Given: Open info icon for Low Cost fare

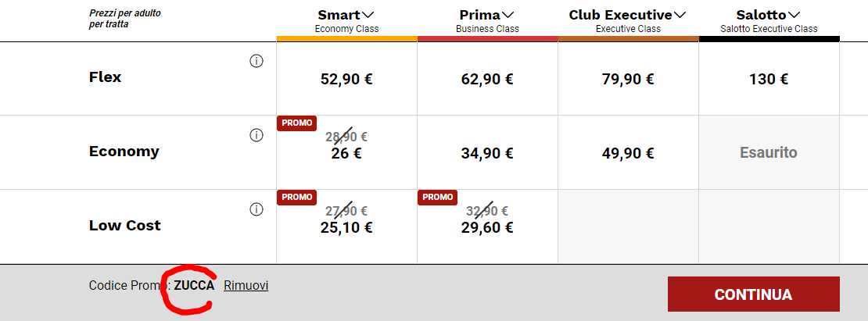Looking at the screenshot, I should click(x=256, y=209).
